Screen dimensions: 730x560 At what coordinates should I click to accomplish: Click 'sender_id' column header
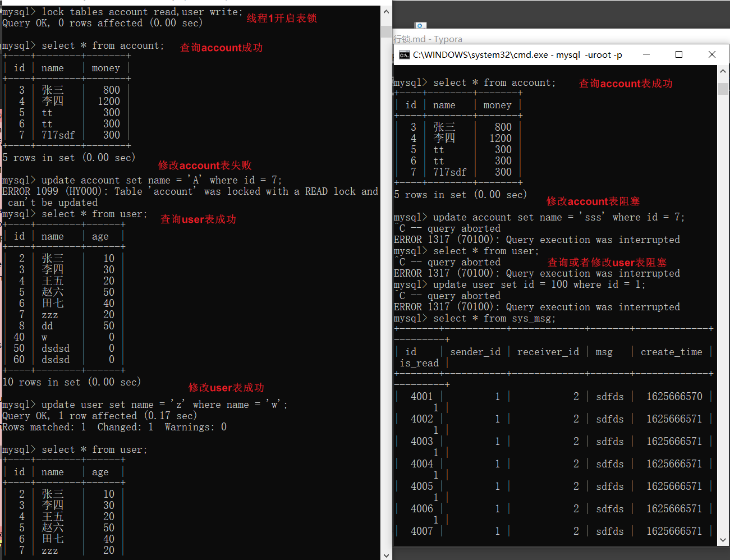point(475,352)
